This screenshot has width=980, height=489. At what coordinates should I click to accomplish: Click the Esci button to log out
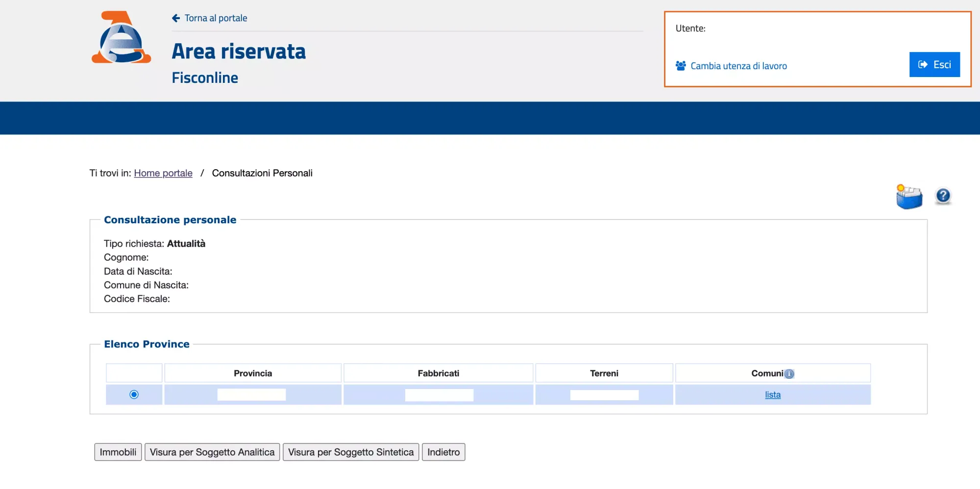click(934, 64)
